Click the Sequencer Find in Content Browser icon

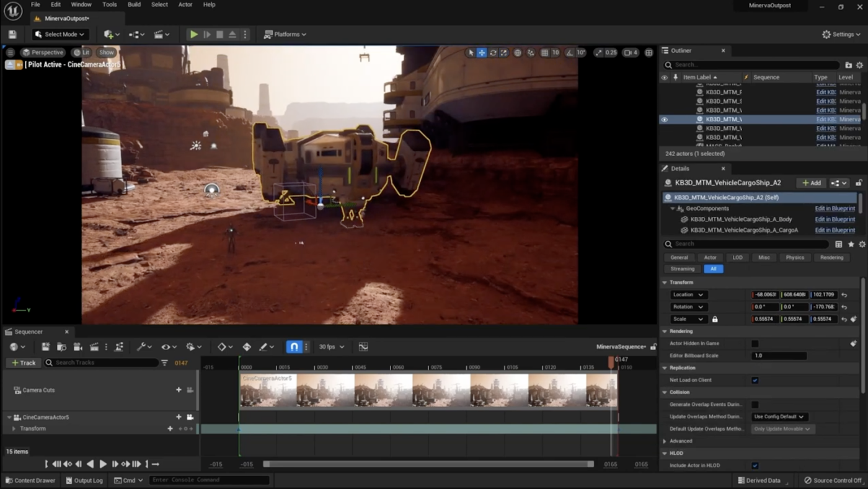[x=61, y=347]
